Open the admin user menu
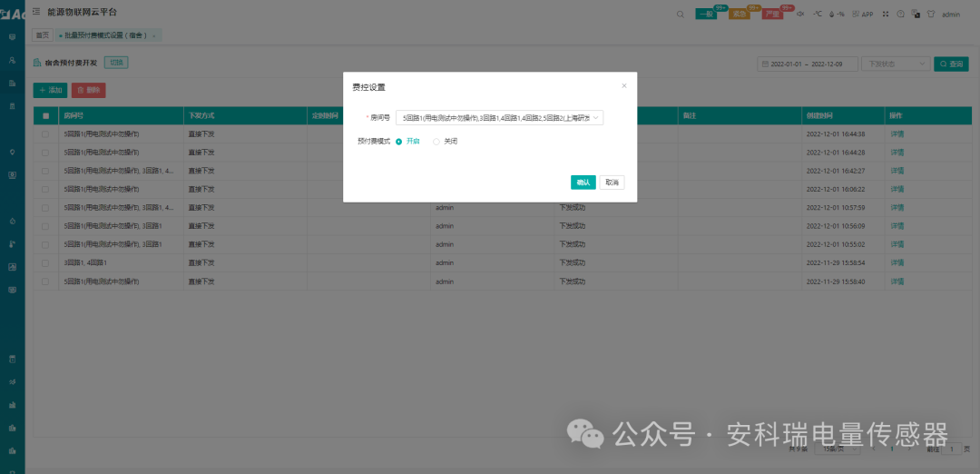The width and height of the screenshot is (980, 474). coord(951,15)
